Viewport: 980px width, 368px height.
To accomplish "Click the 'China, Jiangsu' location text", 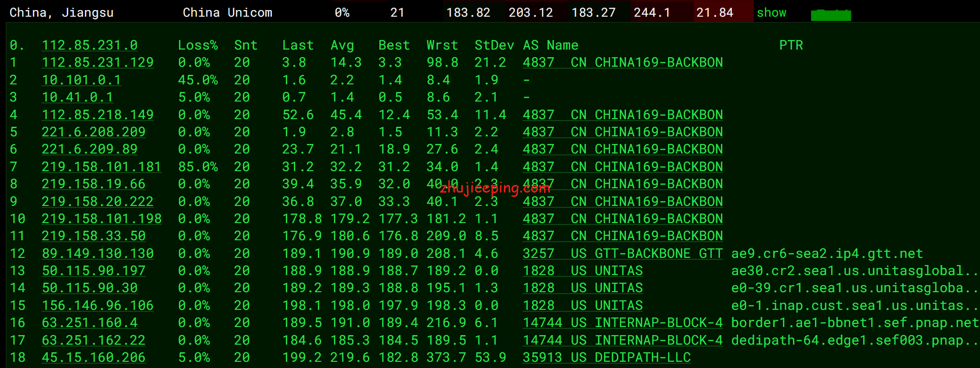I will click(x=62, y=13).
